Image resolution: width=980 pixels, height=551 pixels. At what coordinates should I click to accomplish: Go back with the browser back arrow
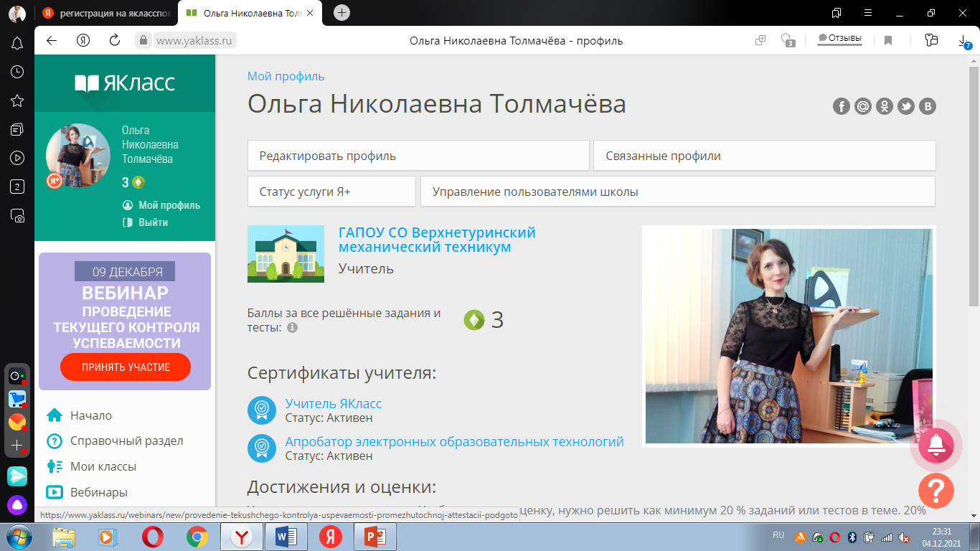52,41
